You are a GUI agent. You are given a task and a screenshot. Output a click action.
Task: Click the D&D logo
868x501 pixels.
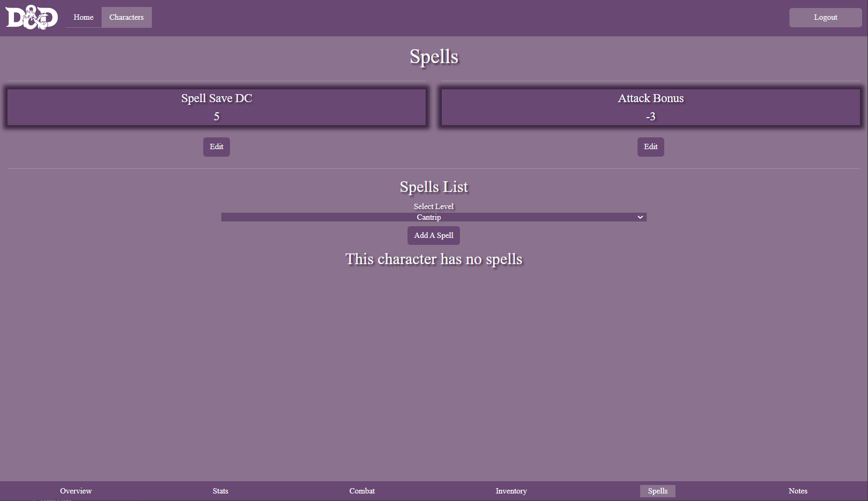[x=32, y=17]
